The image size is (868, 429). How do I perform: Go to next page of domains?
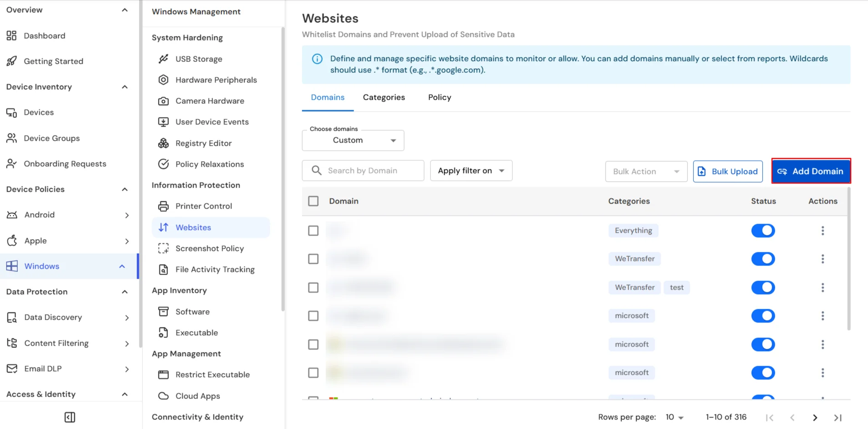click(815, 418)
